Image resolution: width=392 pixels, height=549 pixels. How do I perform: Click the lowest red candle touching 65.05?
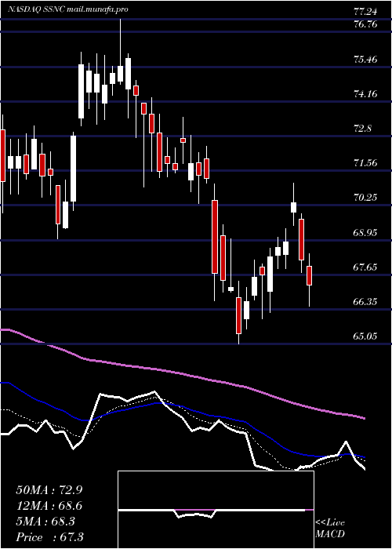point(238,312)
